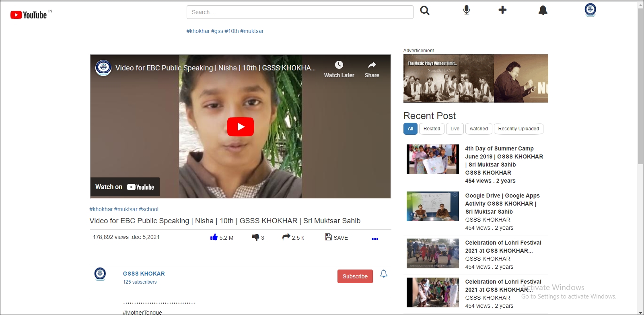Save the video with SAVE icon
Image resolution: width=644 pixels, height=315 pixels.
[x=328, y=237]
